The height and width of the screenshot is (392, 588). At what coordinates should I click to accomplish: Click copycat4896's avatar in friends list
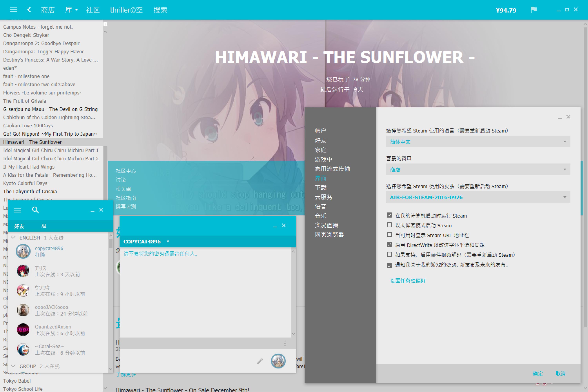[23, 251]
